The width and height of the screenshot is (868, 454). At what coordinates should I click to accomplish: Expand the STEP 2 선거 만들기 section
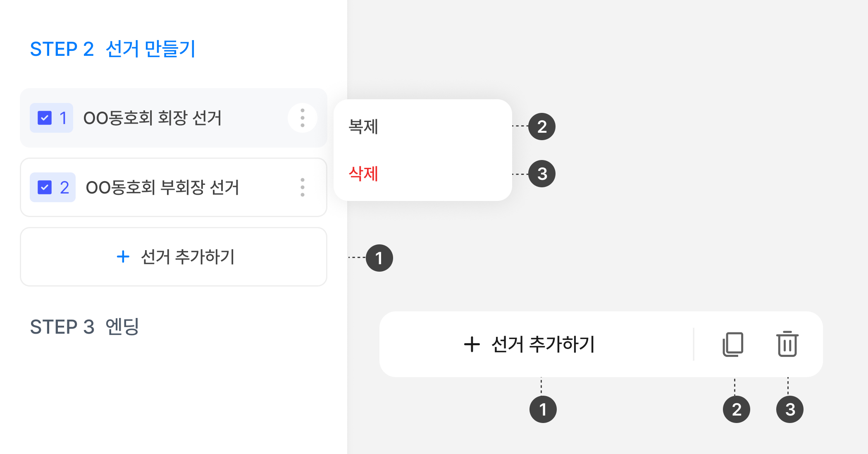pos(112,49)
